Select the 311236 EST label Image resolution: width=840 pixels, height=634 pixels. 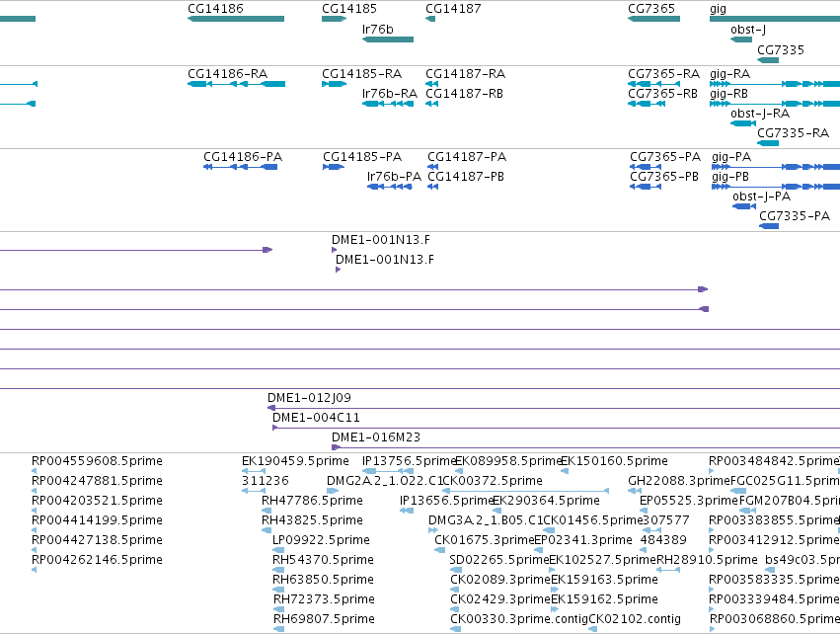(x=266, y=481)
